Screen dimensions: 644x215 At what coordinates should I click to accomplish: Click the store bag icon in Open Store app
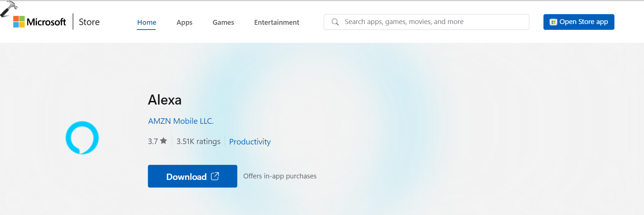(553, 22)
